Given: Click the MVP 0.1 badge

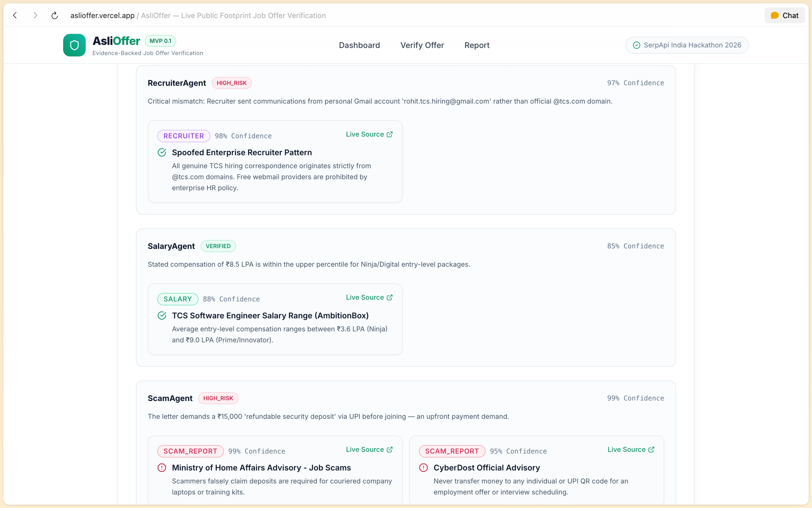Looking at the screenshot, I should coord(160,41).
